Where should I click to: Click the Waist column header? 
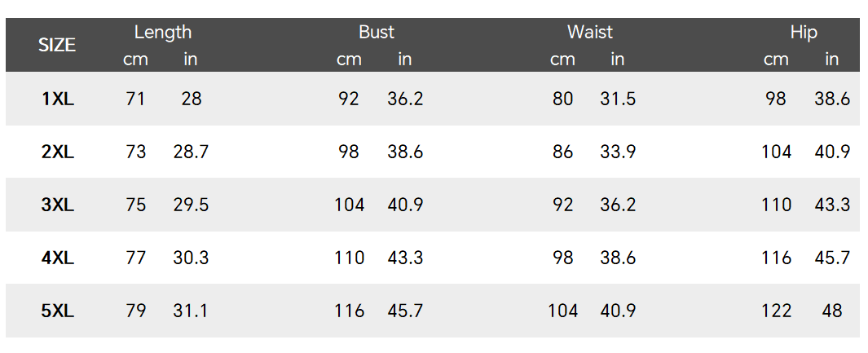[x=590, y=33]
